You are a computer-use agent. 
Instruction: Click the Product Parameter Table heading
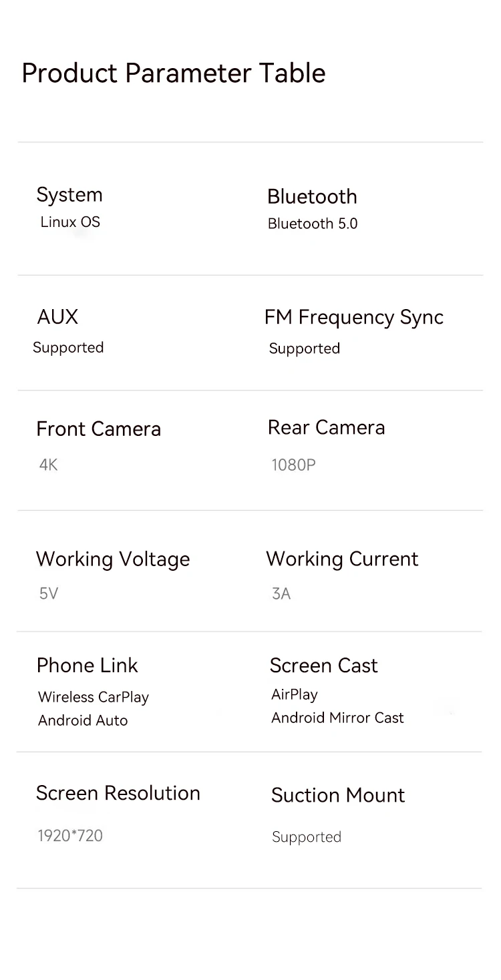[x=174, y=73]
